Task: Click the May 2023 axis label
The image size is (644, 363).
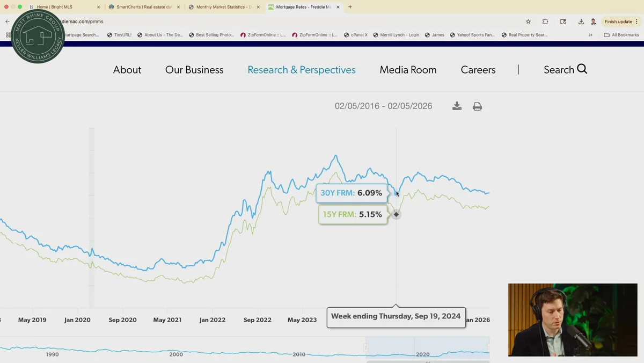Action: [302, 320]
